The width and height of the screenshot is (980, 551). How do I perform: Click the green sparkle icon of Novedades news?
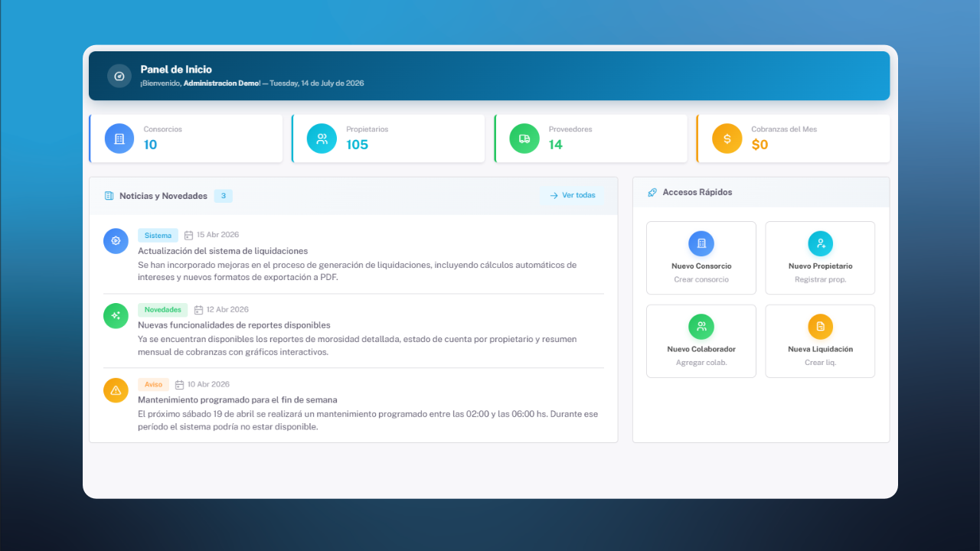pyautogui.click(x=116, y=315)
